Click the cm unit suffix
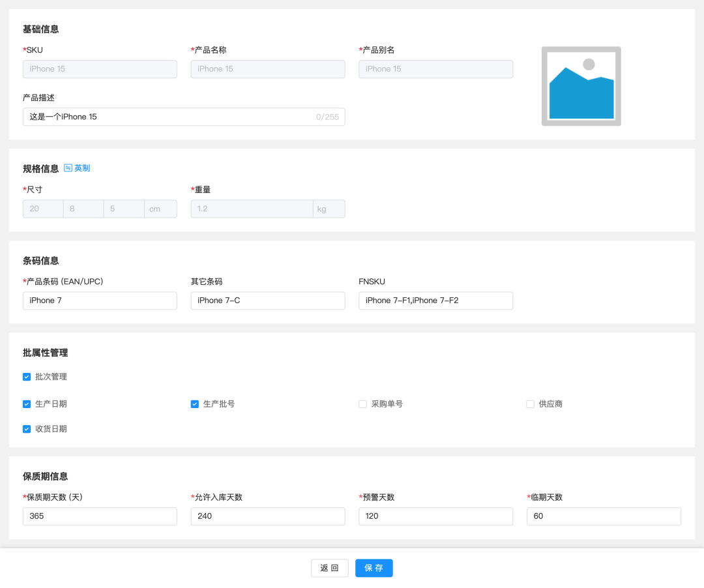Image resolution: width=704 pixels, height=588 pixels. coord(160,209)
